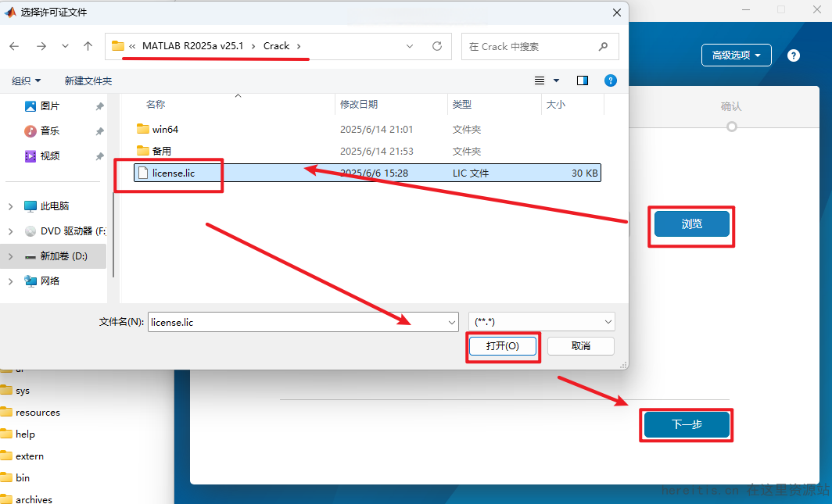Open the 视频 quick access folder
Image resolution: width=832 pixels, height=504 pixels.
50,155
